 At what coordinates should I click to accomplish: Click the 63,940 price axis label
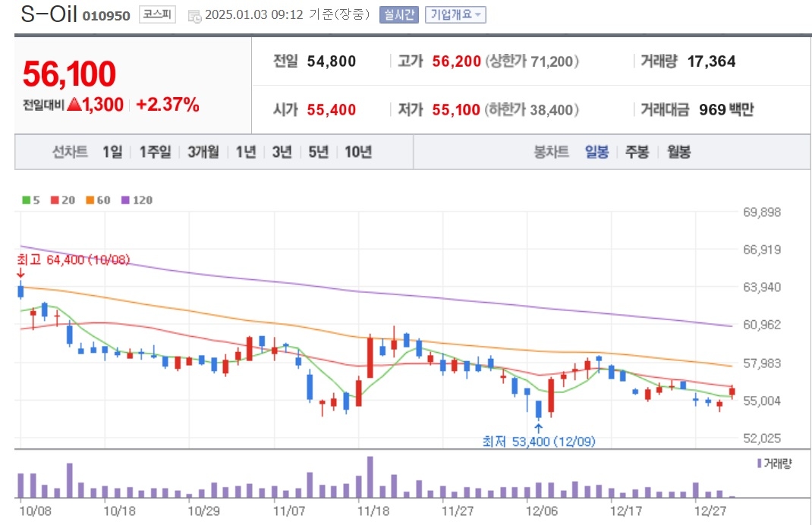point(762,287)
